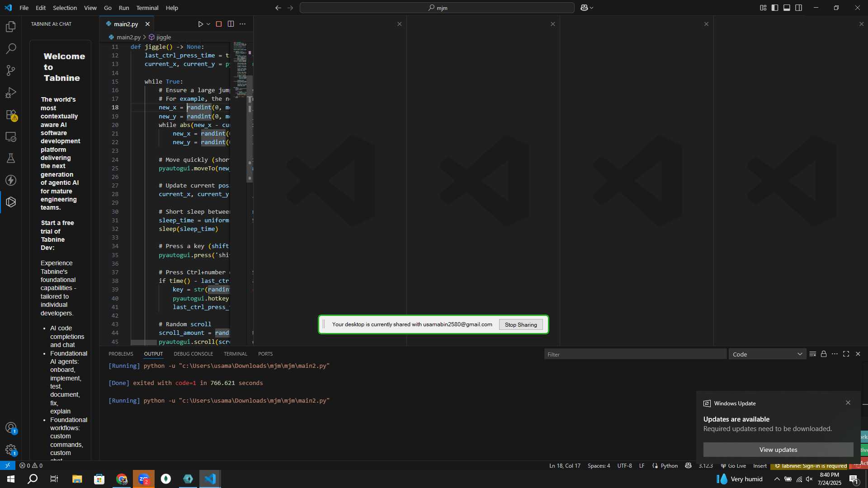This screenshot has width=868, height=488.
Task: Open the Manage gear icon
Action: point(11,450)
